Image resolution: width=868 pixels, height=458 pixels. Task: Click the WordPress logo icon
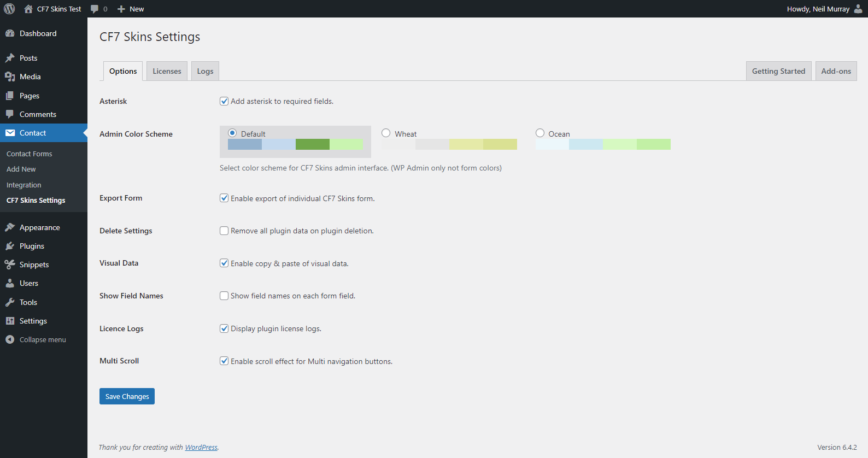pos(9,9)
